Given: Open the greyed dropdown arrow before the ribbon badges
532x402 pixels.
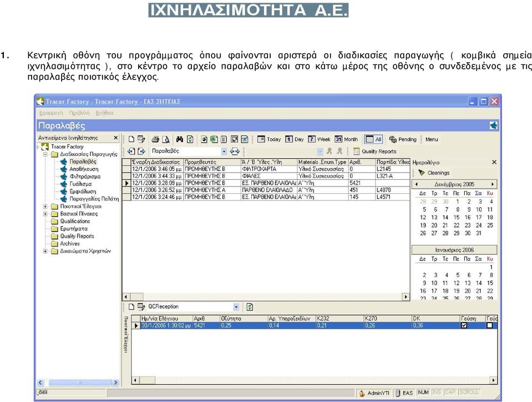Looking at the screenshot, I should click(x=320, y=152).
